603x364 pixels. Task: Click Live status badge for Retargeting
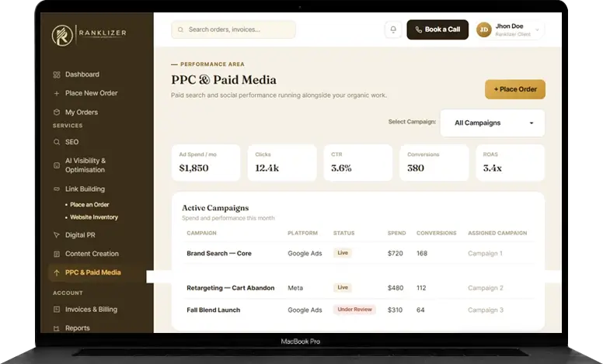[343, 288]
